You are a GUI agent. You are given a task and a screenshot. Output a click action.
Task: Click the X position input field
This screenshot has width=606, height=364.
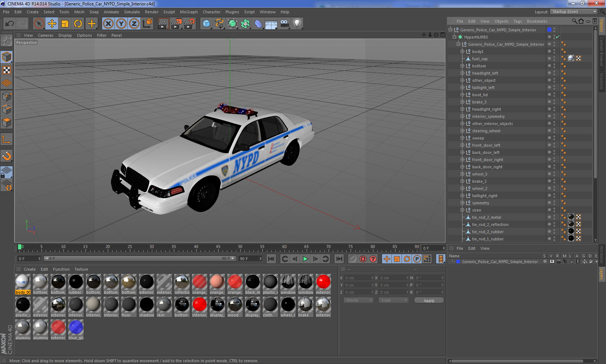[359, 278]
